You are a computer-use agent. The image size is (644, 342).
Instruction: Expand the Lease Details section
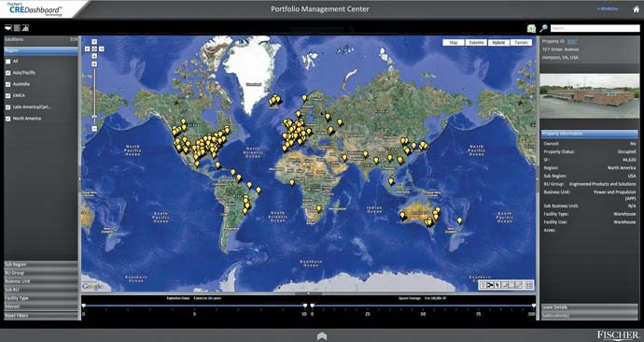pyautogui.click(x=589, y=307)
